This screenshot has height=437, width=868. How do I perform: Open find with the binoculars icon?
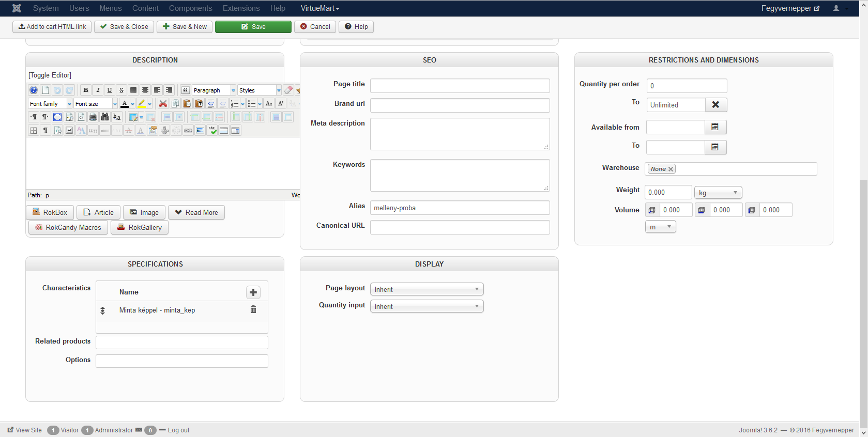105,117
